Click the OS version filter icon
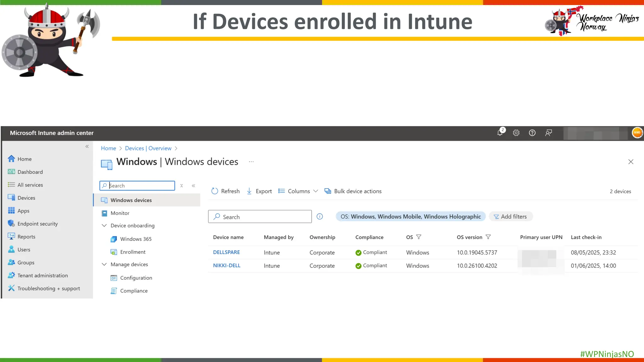The image size is (644, 362). point(488,237)
